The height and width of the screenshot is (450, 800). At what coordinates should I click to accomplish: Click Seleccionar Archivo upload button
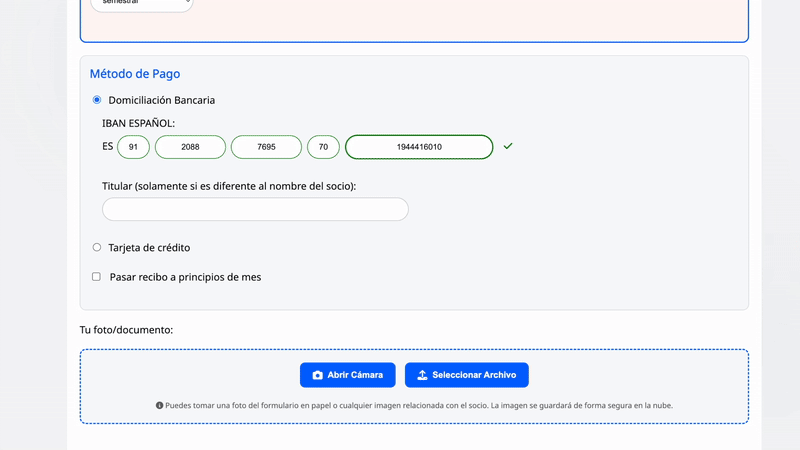[x=467, y=375]
